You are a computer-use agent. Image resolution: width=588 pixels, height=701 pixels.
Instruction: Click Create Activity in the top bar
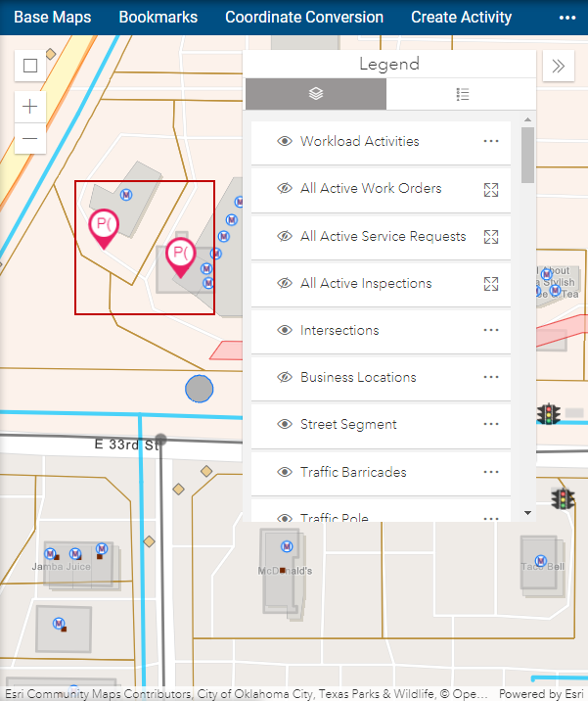(461, 18)
